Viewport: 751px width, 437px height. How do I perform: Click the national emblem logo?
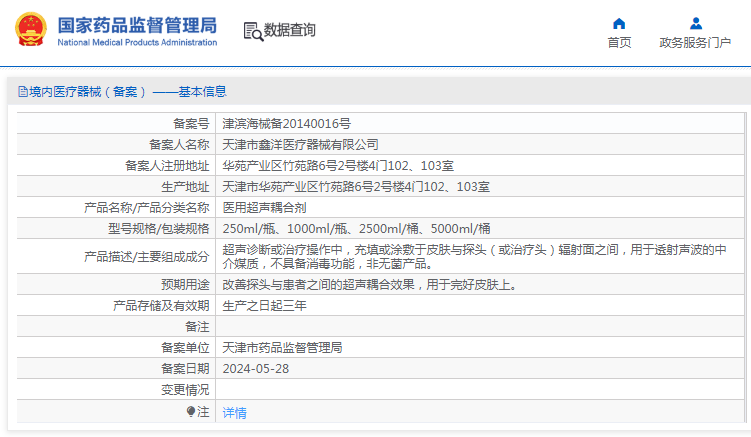(31, 29)
